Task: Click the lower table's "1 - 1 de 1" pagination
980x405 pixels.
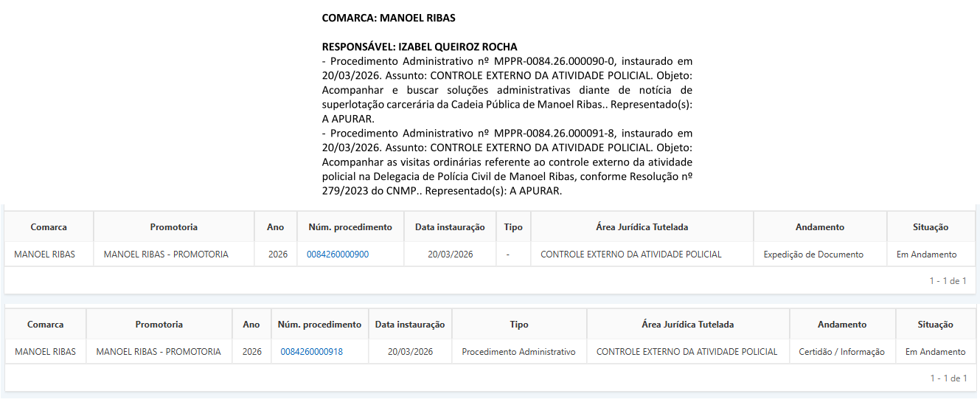Action: (x=948, y=378)
